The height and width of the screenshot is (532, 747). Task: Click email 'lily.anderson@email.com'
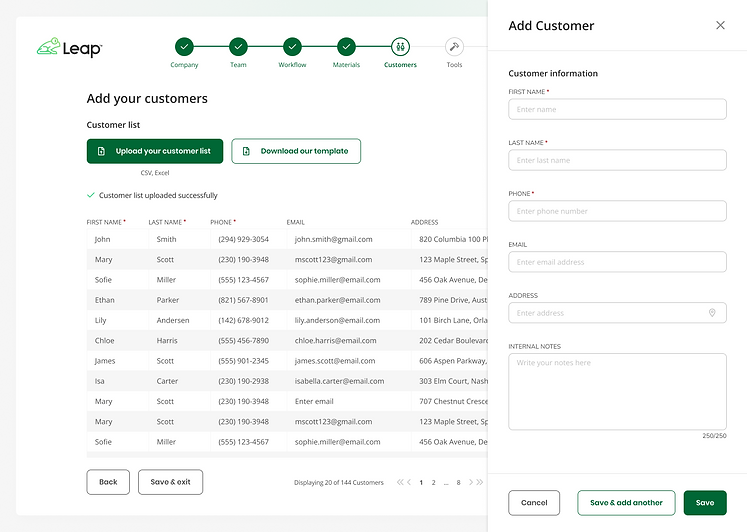point(337,320)
